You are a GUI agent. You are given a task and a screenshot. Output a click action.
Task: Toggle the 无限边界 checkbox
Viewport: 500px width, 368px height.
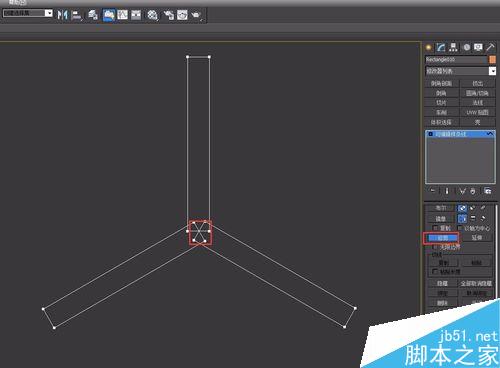pos(435,247)
